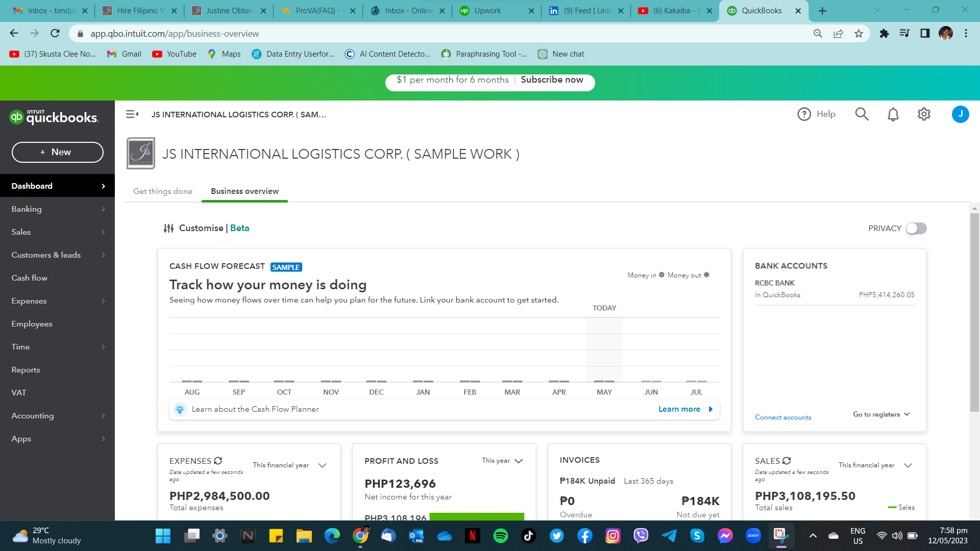Toggle the PRIVACY switch
Viewport: 980px width, 551px height.
(916, 228)
